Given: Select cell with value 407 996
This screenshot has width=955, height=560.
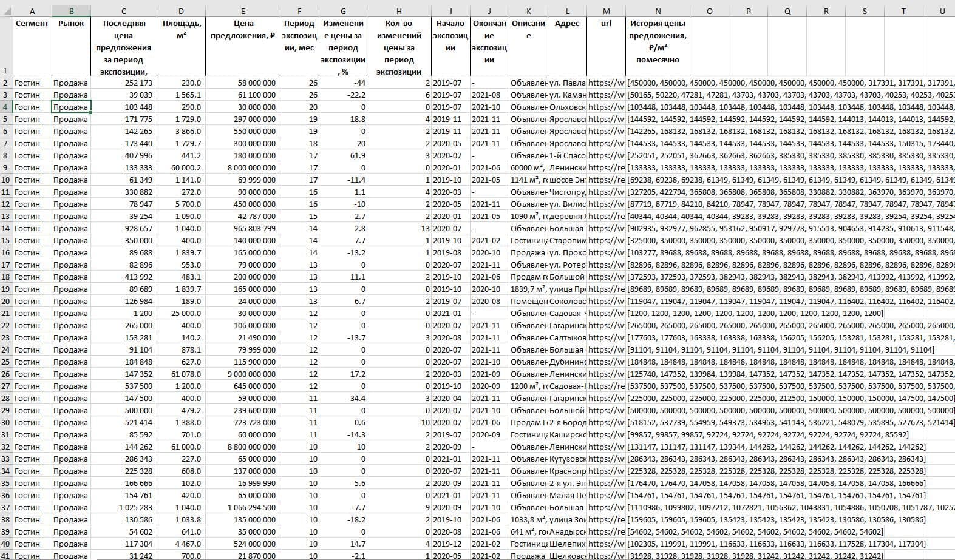Looking at the screenshot, I should click(x=124, y=155).
